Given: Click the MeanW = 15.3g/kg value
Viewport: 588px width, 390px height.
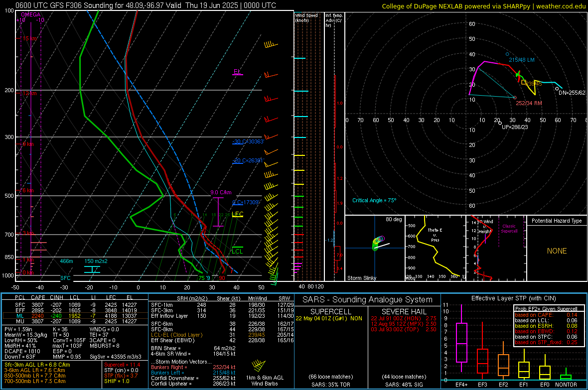Looking at the screenshot, I should click(x=25, y=335).
